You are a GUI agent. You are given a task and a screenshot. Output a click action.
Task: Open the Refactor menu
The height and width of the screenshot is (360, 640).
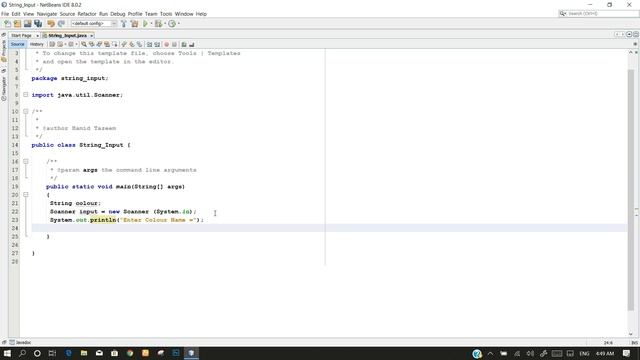(87, 14)
